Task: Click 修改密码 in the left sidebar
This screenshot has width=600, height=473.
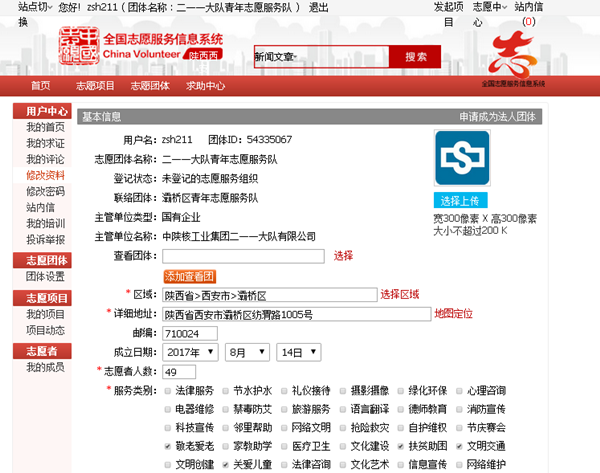Action: [45, 191]
